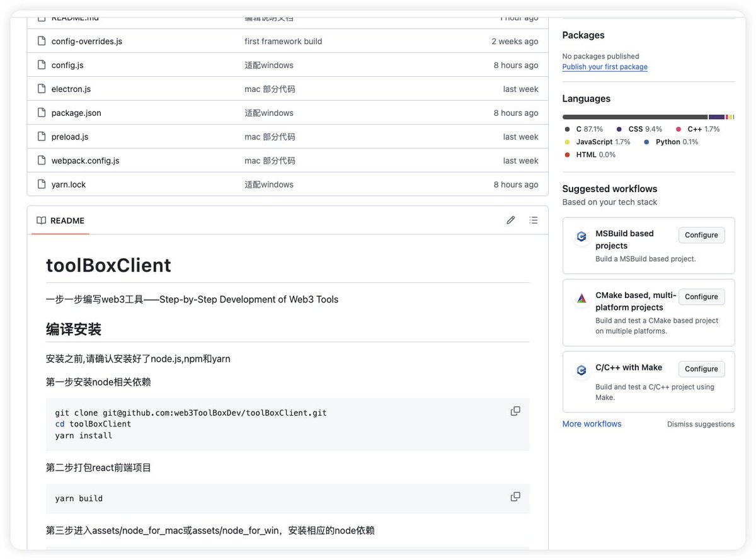Click the file icon beside config.js
The height and width of the screenshot is (560, 756).
40,64
